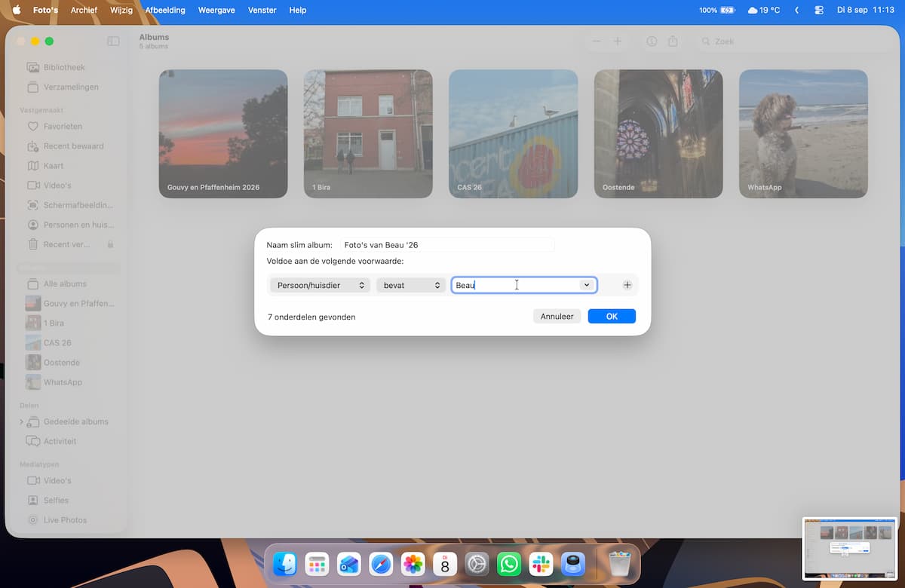The height and width of the screenshot is (588, 905).
Task: Open the CAS 26 album thumbnail
Action: (x=514, y=134)
